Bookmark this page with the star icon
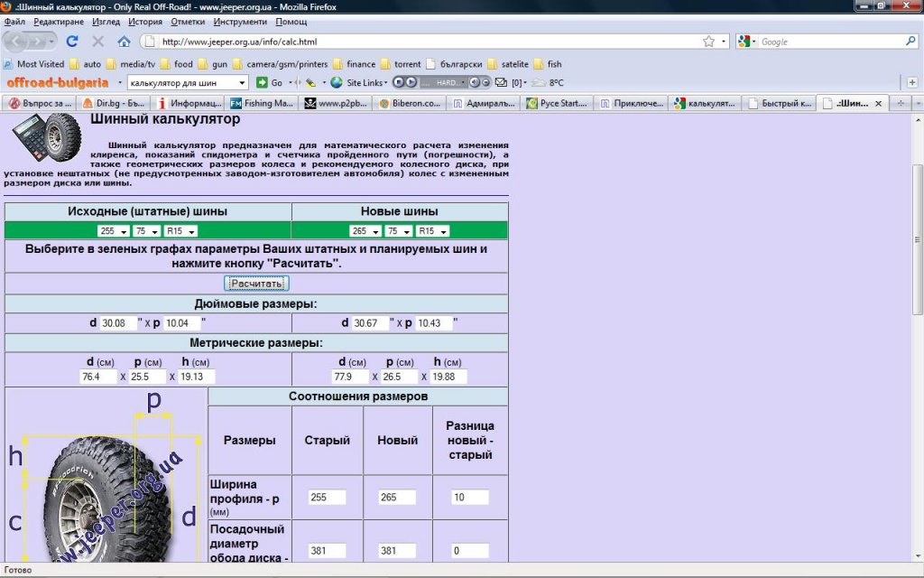 pos(708,42)
